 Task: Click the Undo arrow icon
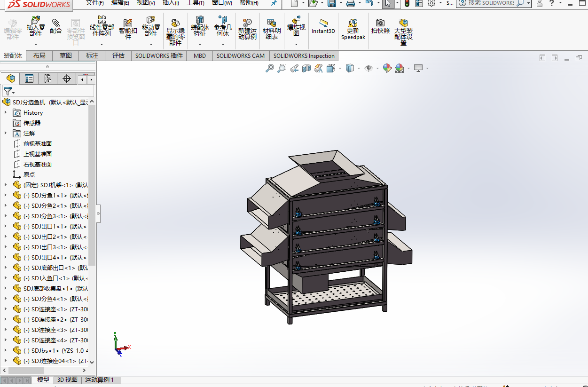point(369,3)
